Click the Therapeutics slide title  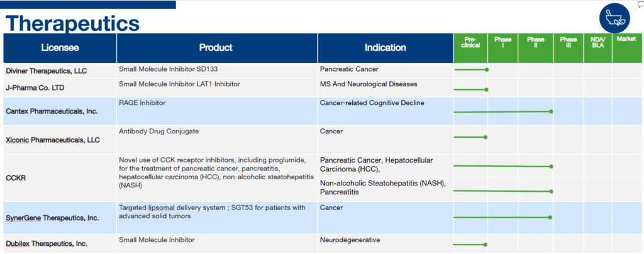point(73,23)
